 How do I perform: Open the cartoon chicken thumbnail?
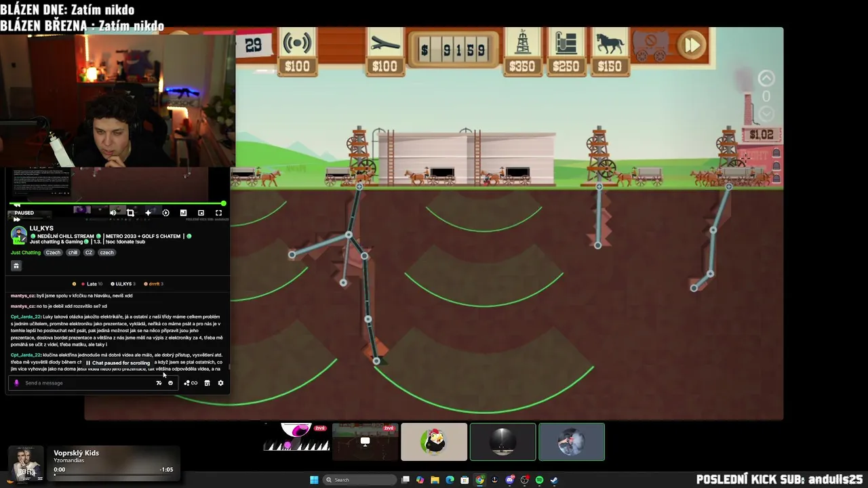tap(434, 442)
